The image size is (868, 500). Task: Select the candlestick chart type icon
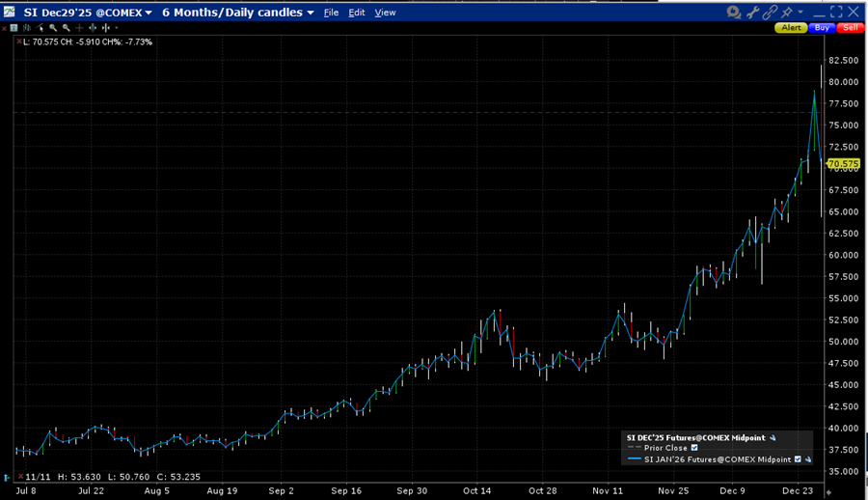(27, 28)
